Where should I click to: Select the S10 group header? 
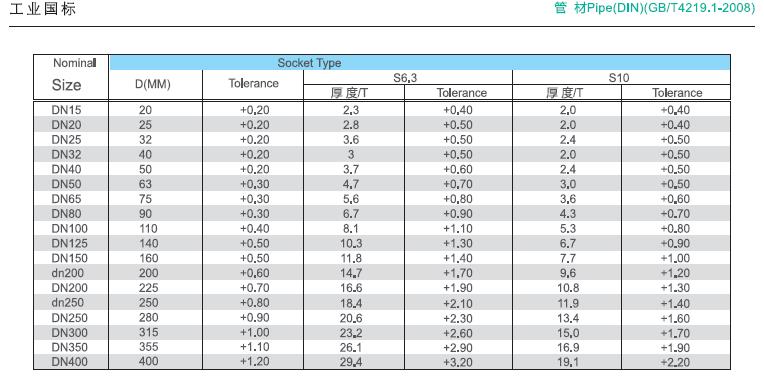coord(621,77)
